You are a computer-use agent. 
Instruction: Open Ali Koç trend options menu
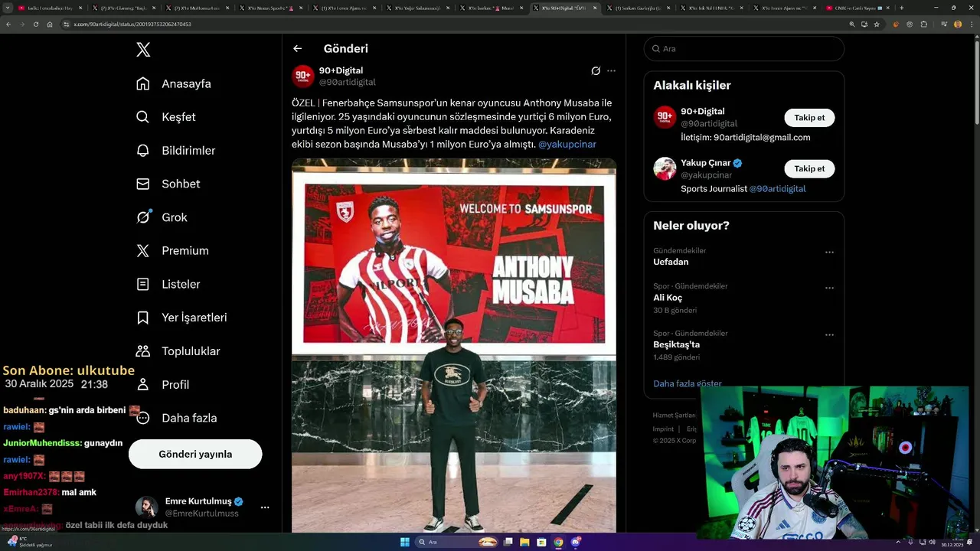point(829,288)
